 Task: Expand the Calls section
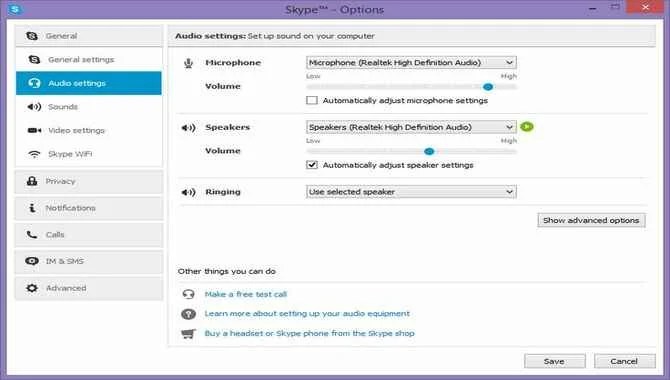click(89, 235)
